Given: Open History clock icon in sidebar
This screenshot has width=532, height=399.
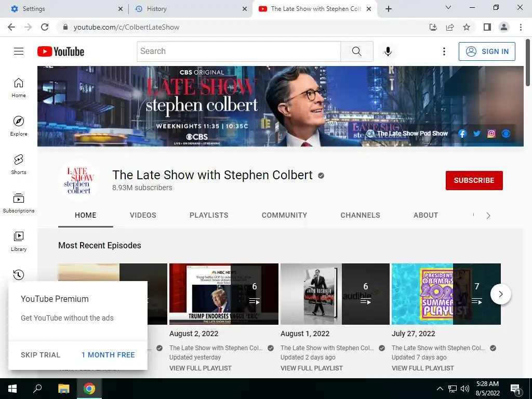Looking at the screenshot, I should tap(19, 274).
